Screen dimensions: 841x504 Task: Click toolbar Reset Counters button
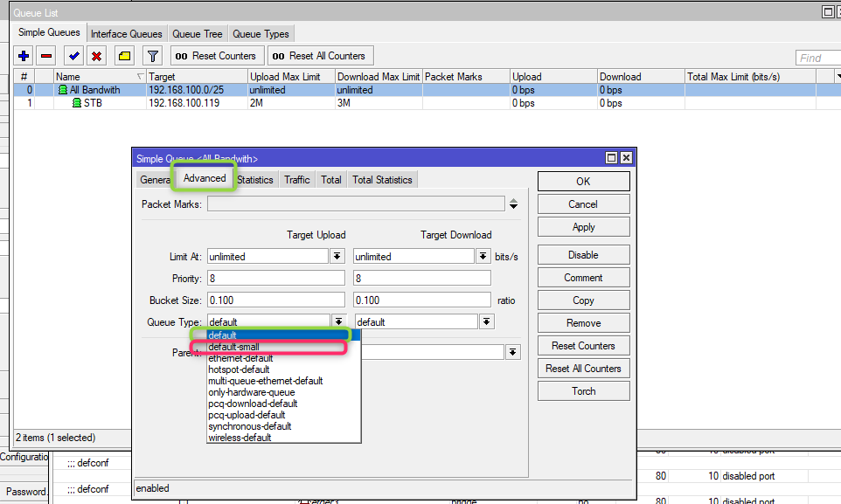[217, 56]
